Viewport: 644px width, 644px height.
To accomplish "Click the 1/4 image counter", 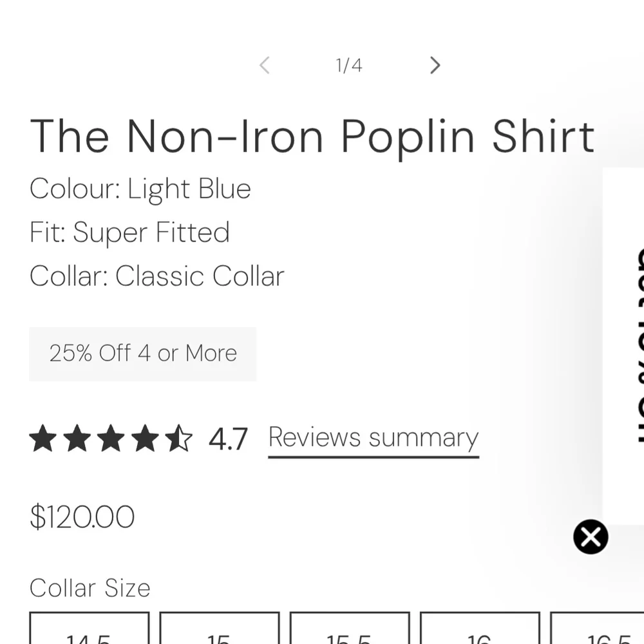I will click(349, 65).
